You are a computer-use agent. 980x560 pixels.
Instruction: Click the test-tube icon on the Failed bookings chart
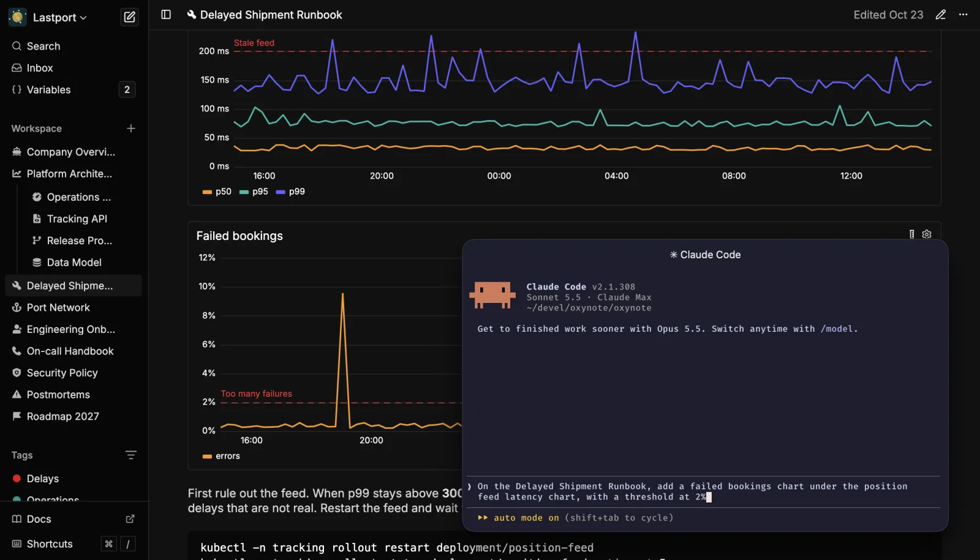[912, 234]
